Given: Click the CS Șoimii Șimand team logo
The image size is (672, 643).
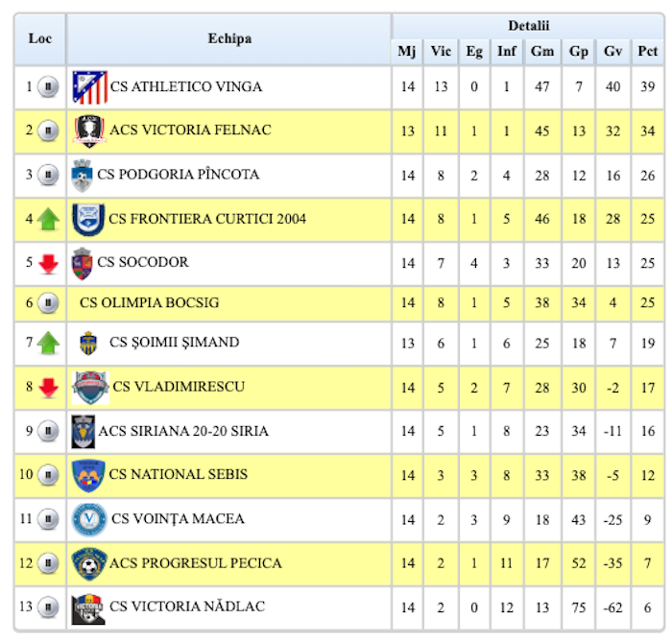Looking at the screenshot, I should 88,343.
